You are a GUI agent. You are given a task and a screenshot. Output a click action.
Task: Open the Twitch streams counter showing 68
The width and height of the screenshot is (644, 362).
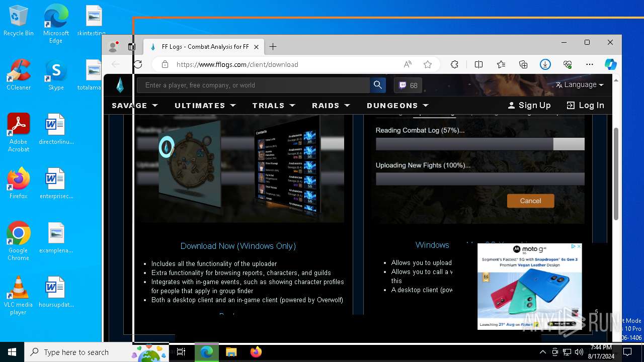click(x=408, y=85)
